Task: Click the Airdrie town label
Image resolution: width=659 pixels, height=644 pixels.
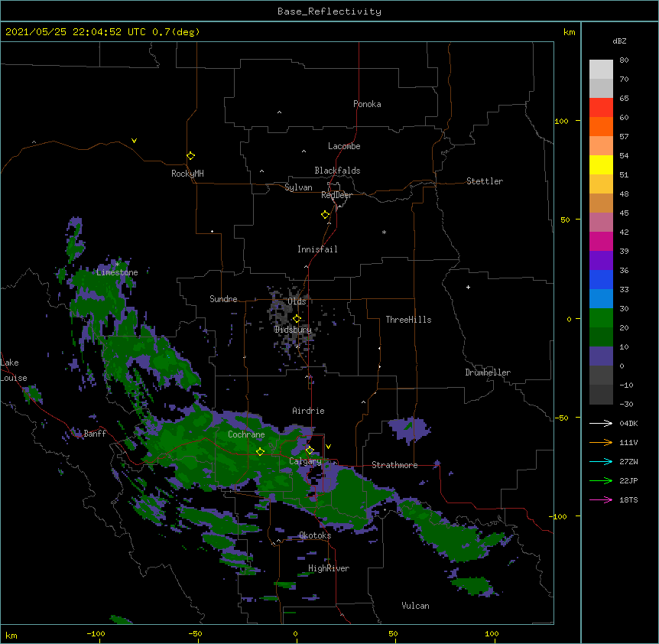Action: tap(309, 411)
